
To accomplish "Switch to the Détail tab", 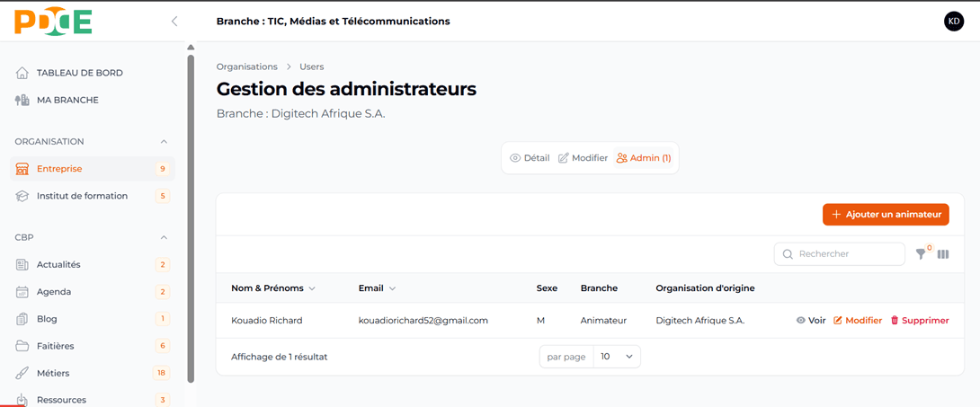I will 530,158.
